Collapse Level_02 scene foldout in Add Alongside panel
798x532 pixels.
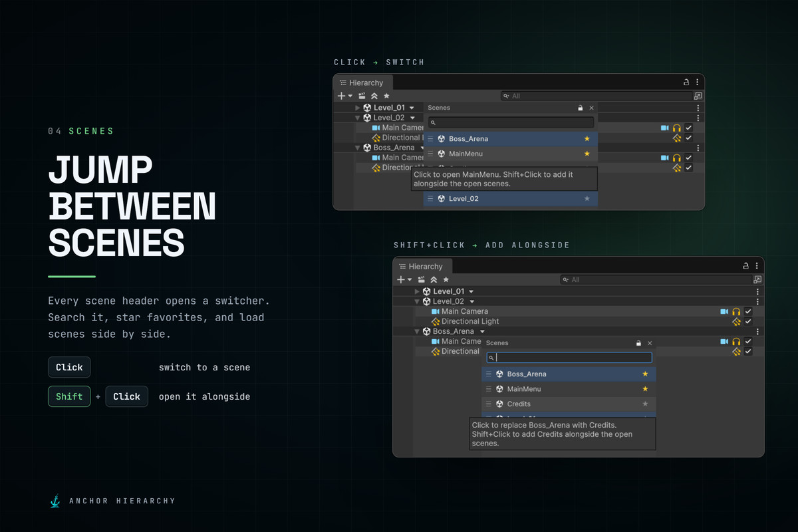(x=418, y=301)
